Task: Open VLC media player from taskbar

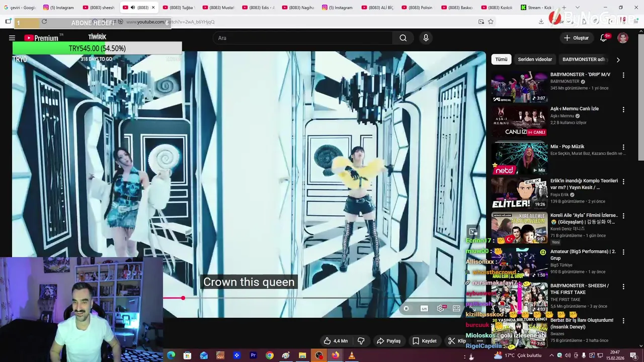Action: tap(352, 355)
